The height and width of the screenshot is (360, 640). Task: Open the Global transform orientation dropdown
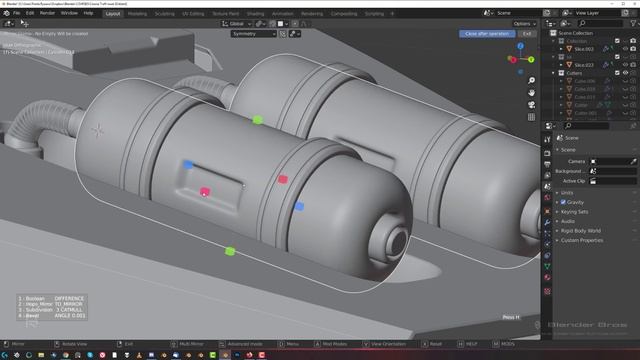point(236,24)
